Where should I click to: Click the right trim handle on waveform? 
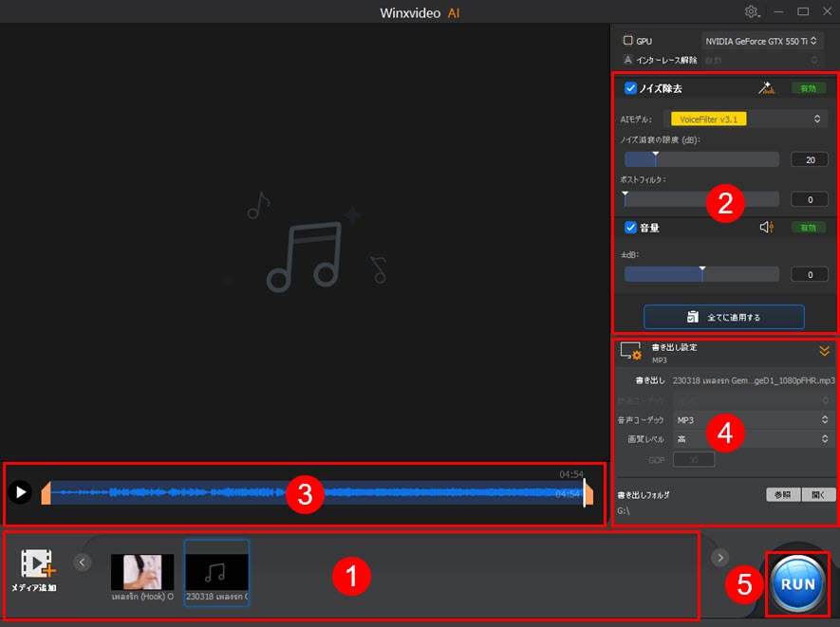589,492
